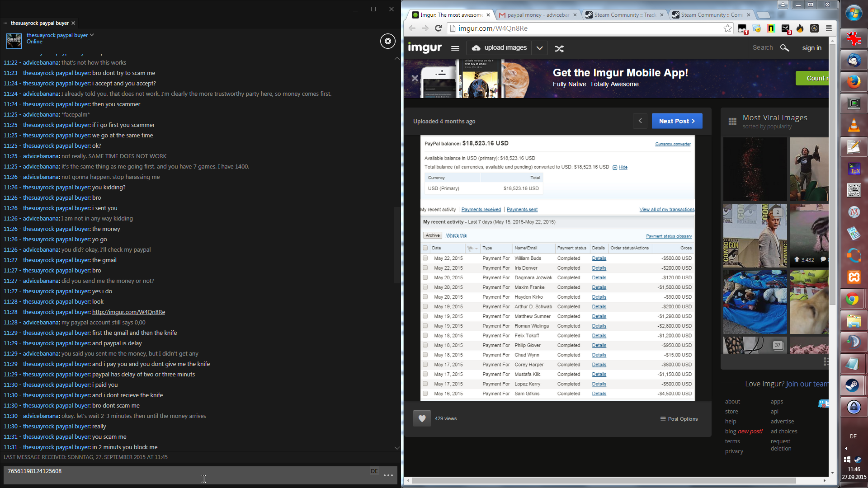This screenshot has width=868, height=488.
Task: Open chat input options ellipsis menu
Action: point(388,475)
